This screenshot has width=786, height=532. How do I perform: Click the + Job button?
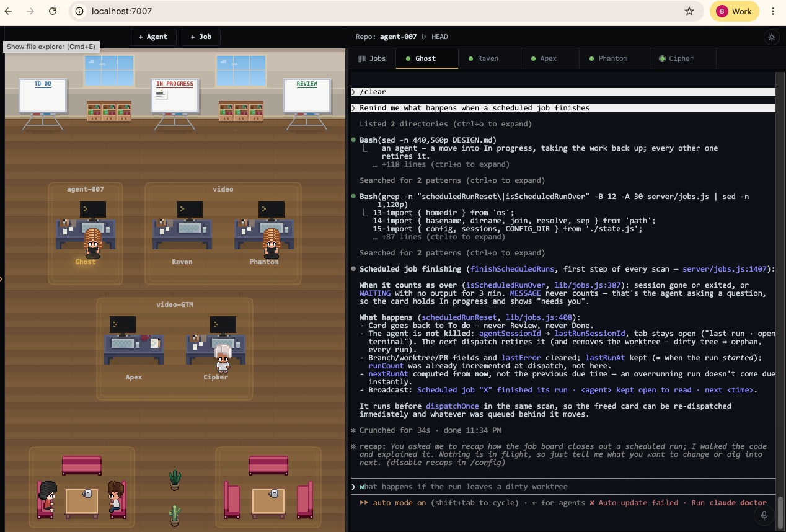tap(201, 37)
